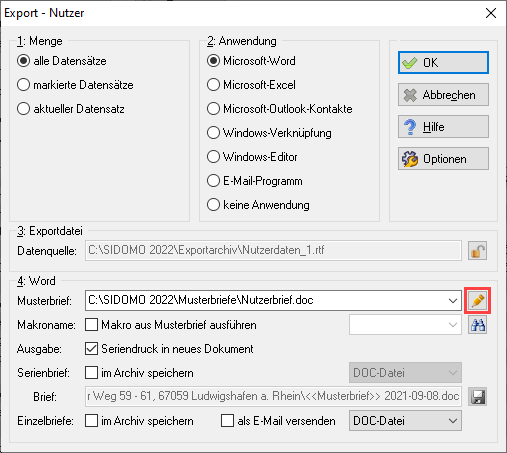Open Hilfe via the question mark button
507x453 pixels.
[443, 127]
